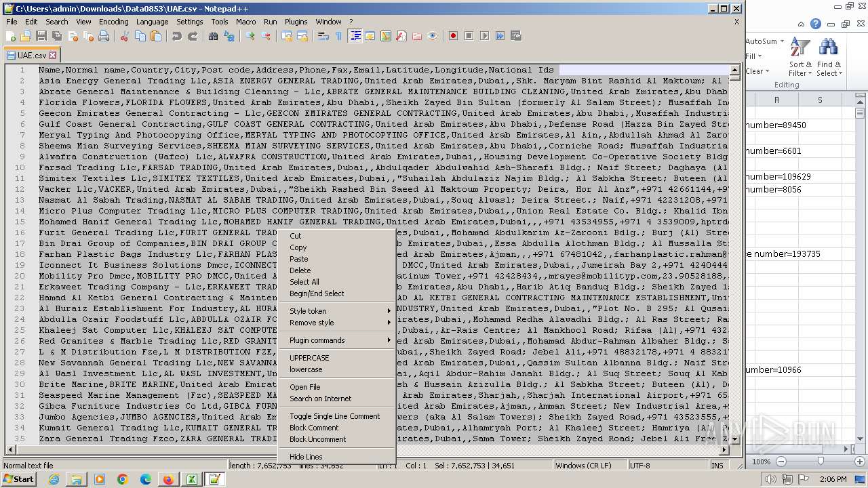
Task: Choose UPPERCASE in the context menu
Action: (x=336, y=358)
